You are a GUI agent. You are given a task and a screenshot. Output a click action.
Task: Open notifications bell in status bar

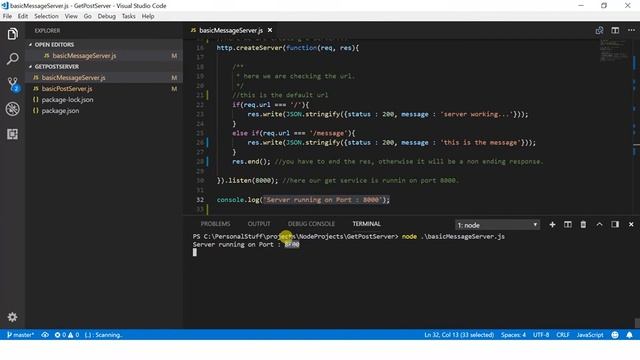pyautogui.click(x=629, y=335)
